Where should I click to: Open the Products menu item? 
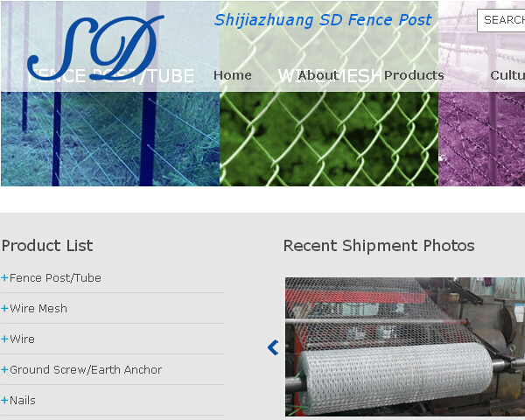point(414,75)
